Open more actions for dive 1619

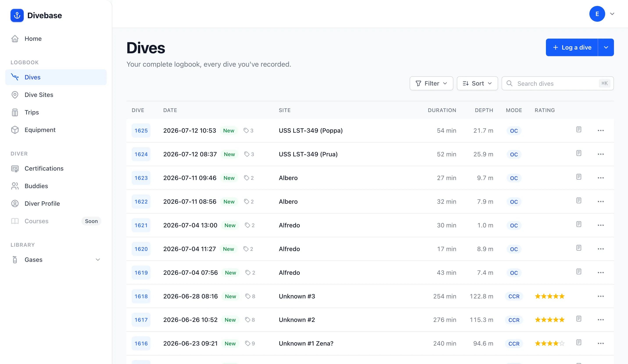pyautogui.click(x=601, y=272)
